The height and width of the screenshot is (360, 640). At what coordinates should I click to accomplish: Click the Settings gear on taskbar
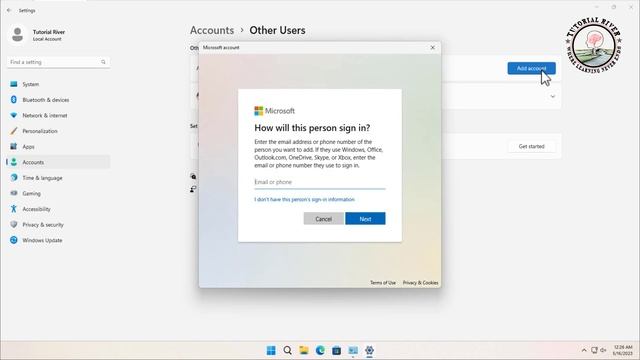369,350
